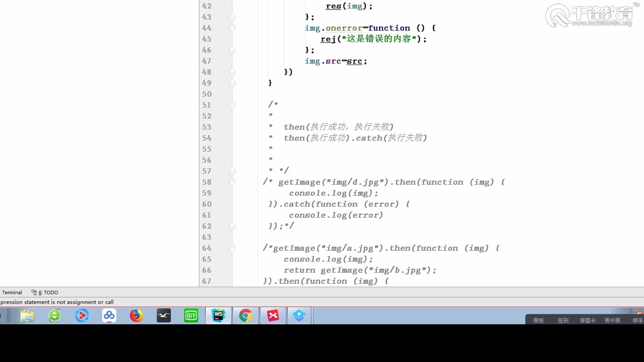644x362 pixels.
Task: Open the blue play-arrow app in taskbar
Action: coord(299,315)
